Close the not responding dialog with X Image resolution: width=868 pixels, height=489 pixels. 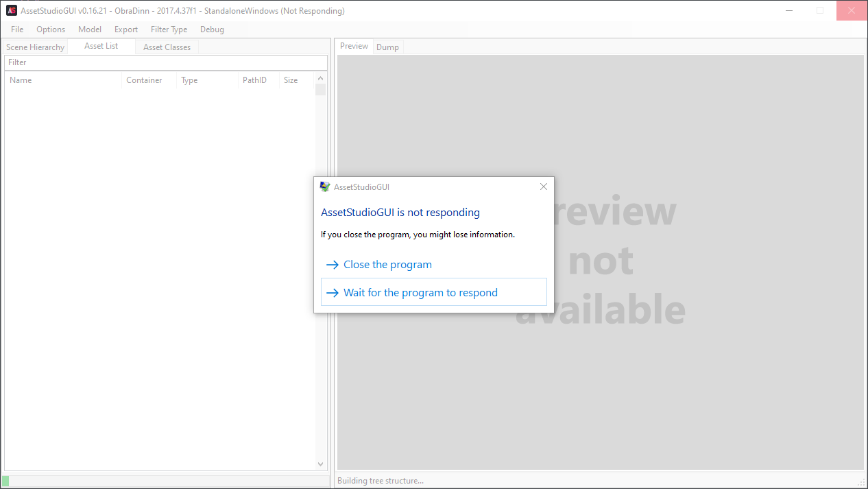pos(544,187)
